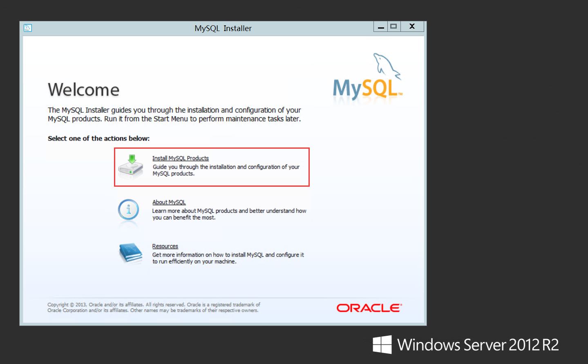Close the MySQL Installer window
Image resolution: width=588 pixels, height=364 pixels.
click(x=412, y=27)
